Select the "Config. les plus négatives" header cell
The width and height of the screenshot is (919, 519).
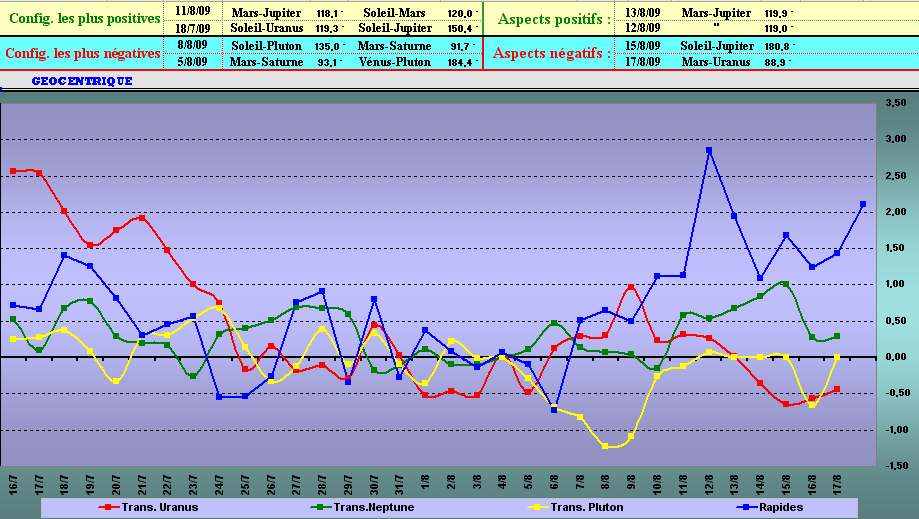(83, 54)
